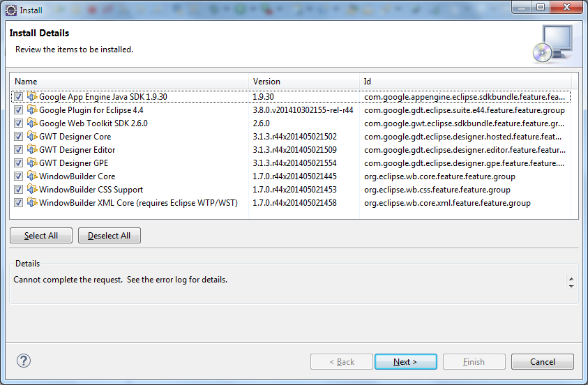The height and width of the screenshot is (385, 588).
Task: Click version 1.7.0.r44x201405021445
Action: [295, 176]
